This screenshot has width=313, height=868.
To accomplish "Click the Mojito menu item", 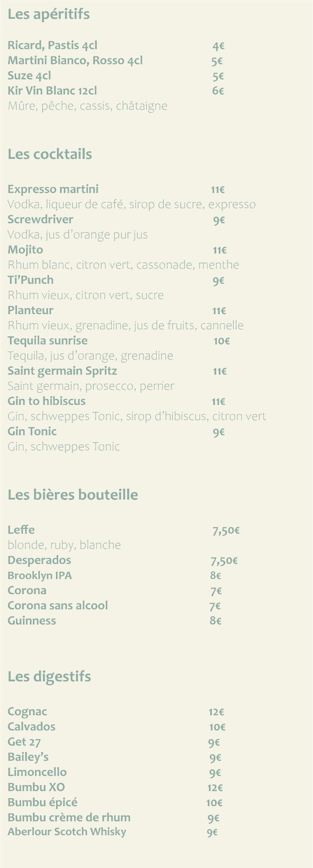I will point(25,250).
